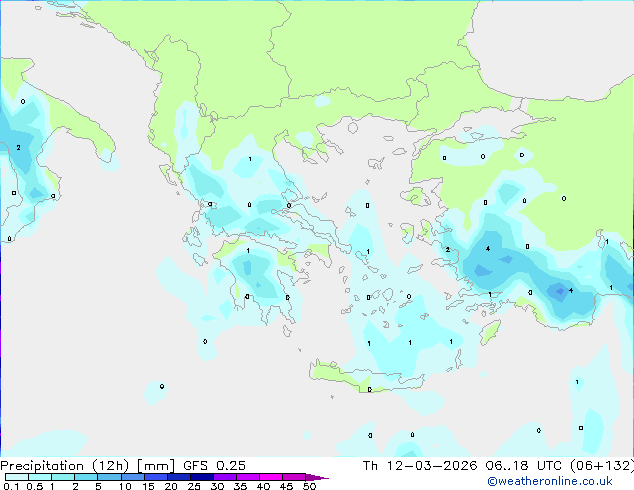Click the 0.5 mm legend color box
The height and width of the screenshot is (490, 634).
(40, 477)
